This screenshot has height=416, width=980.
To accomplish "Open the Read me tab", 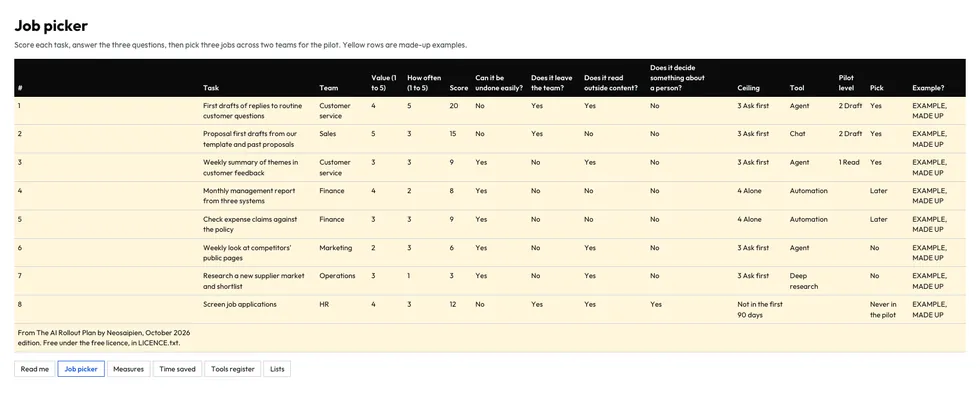I will pyautogui.click(x=34, y=369).
